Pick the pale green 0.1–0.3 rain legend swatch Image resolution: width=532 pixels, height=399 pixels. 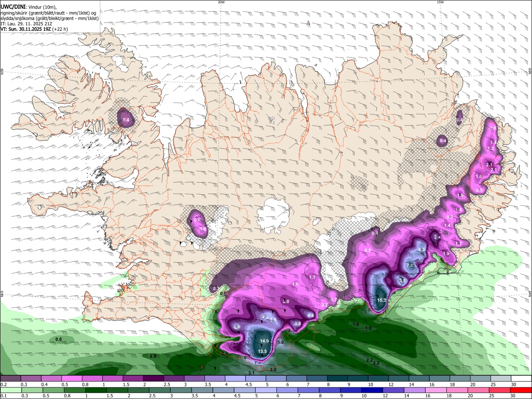click(10, 390)
